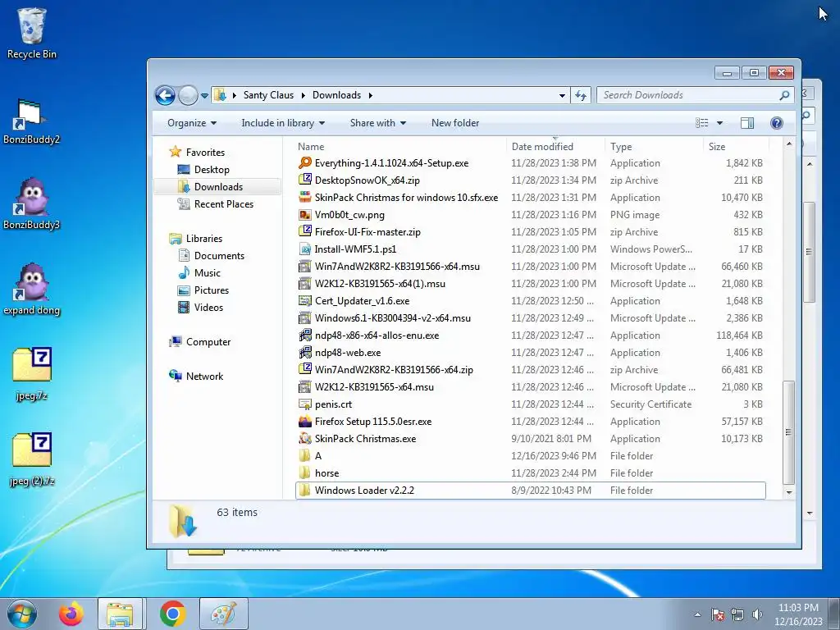
Task: Sort by Type column header
Action: click(x=654, y=146)
